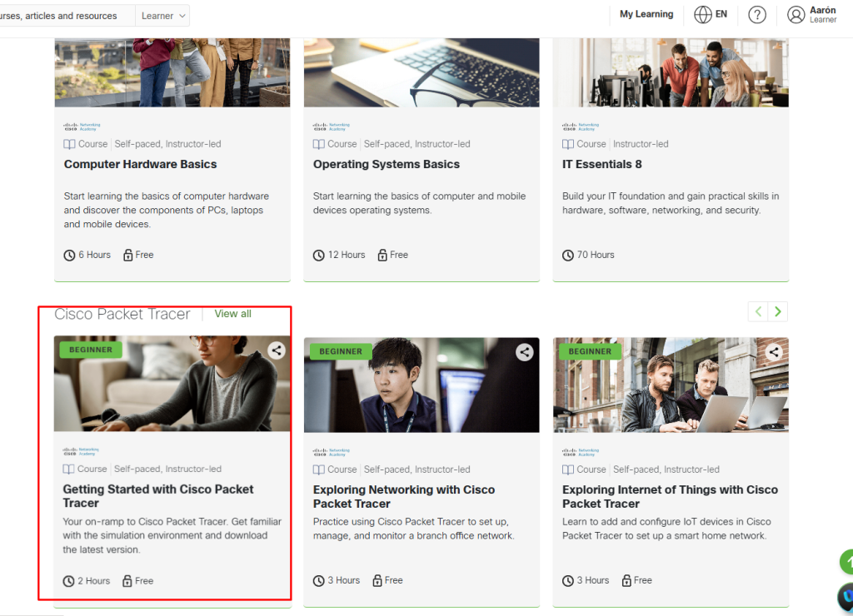Click the green floating button at right edge
The height and width of the screenshot is (616, 853).
846,563
